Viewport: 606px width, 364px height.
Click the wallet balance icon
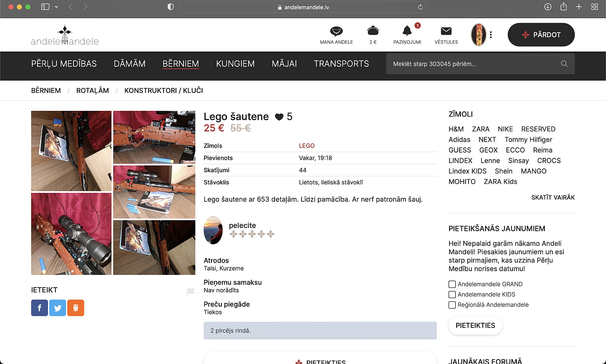tap(373, 31)
